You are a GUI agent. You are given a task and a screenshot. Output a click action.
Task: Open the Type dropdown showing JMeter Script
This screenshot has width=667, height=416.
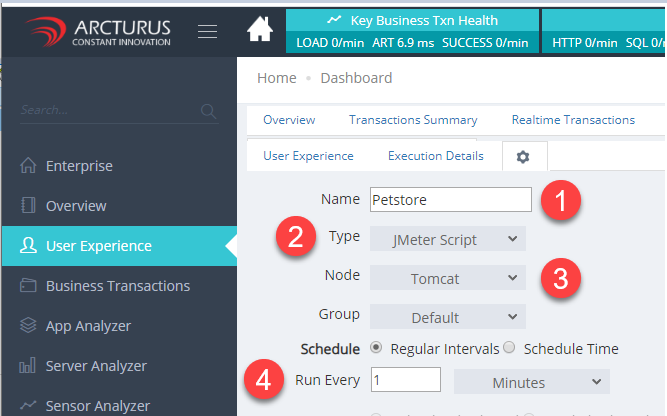(447, 239)
